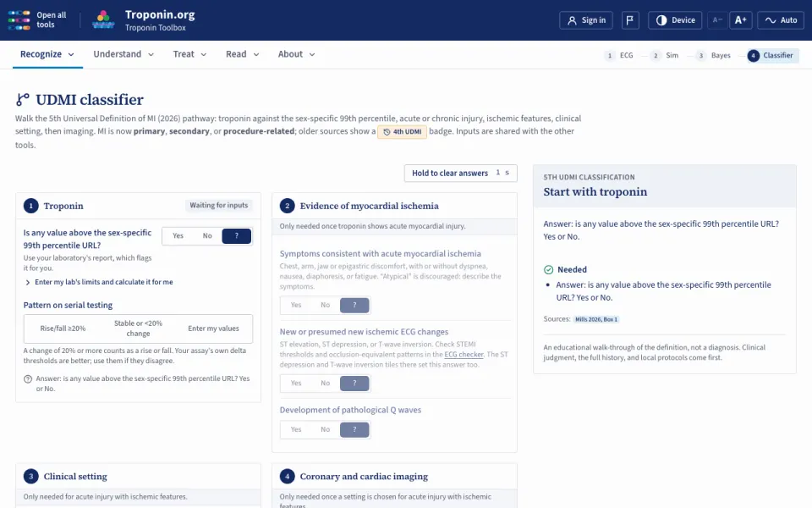Click Hold to clear answers button

click(460, 173)
